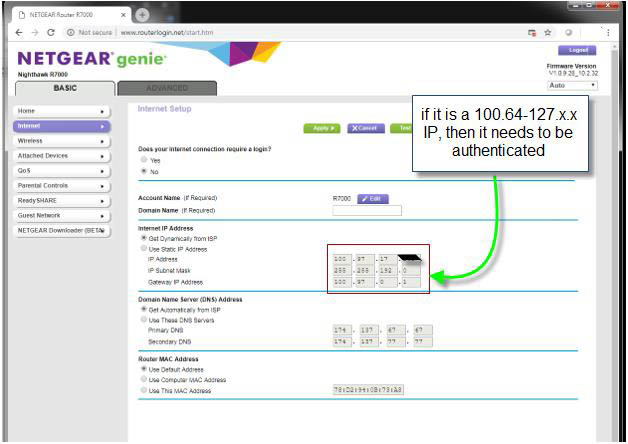Open Parental Controls in the sidebar
Viewport: 628px width, 444px height.
point(62,186)
